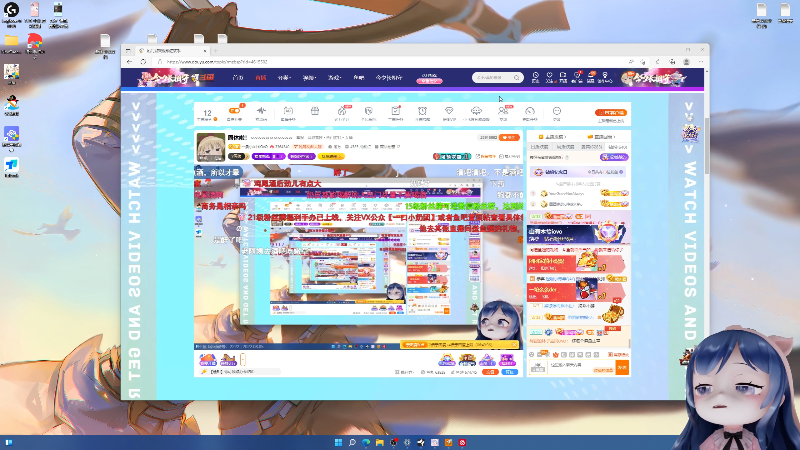The height and width of the screenshot is (450, 800).
Task: Open a new browser tab with plus button
Action: pos(215,51)
